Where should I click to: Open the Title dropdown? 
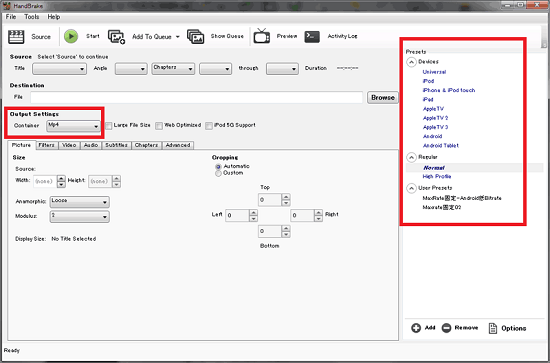pos(59,69)
